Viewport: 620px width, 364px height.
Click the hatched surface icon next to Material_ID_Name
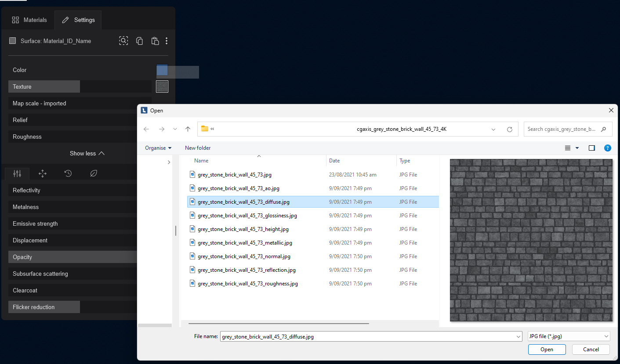[13, 41]
